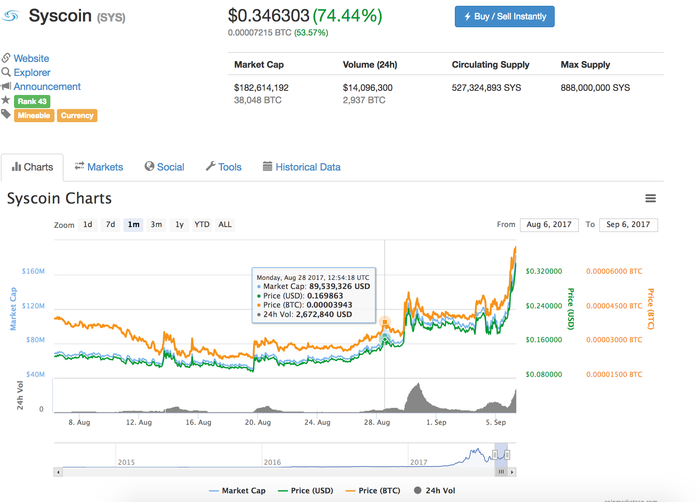
Task: Click the navigator scrollbar thumb
Action: coord(501,472)
